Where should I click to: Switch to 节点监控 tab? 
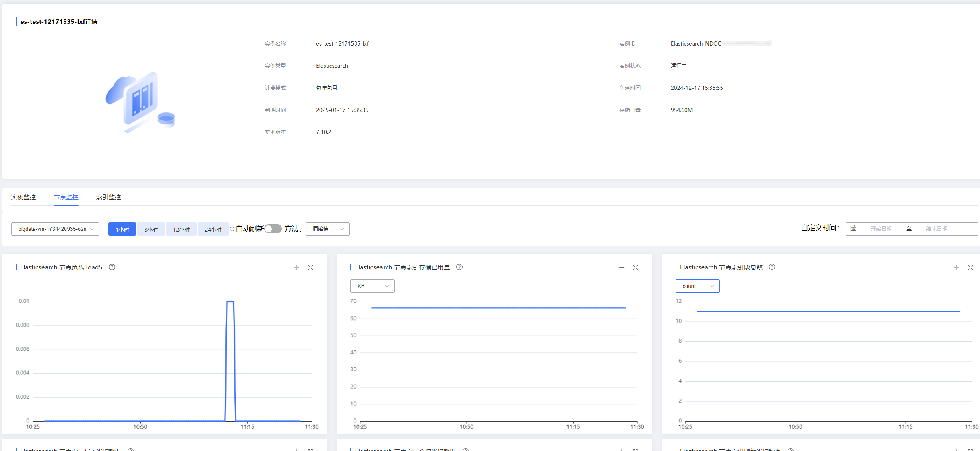click(x=66, y=197)
